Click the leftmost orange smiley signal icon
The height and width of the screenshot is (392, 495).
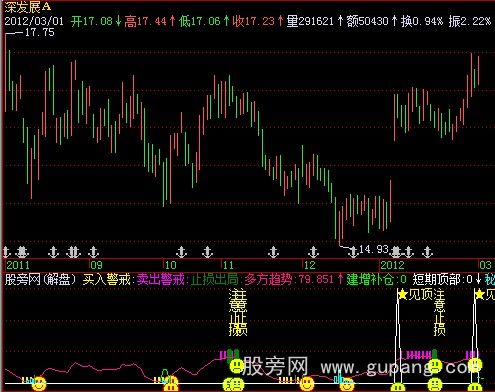click(39, 384)
